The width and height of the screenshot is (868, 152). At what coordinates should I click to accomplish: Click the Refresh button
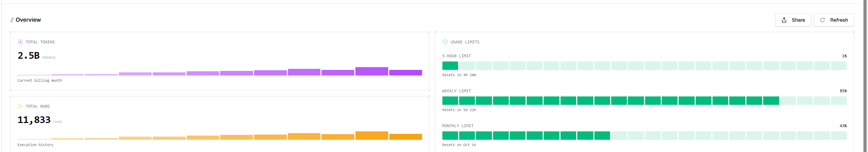(834, 20)
